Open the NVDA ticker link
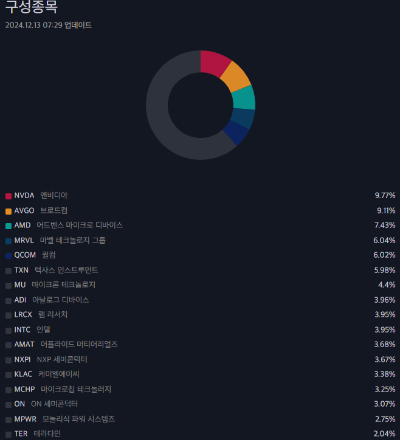The image size is (400, 440). (24, 196)
